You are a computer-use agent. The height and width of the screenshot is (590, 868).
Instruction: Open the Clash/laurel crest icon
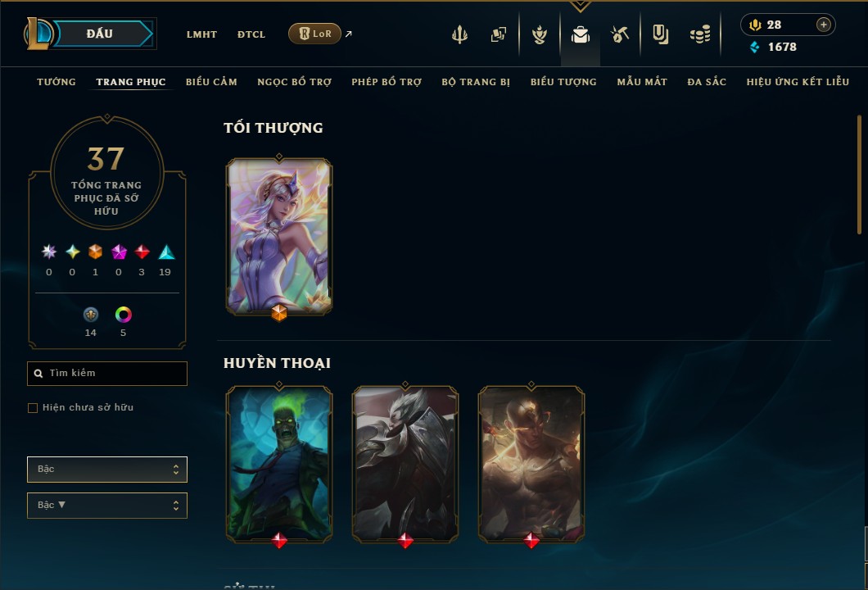click(x=539, y=34)
